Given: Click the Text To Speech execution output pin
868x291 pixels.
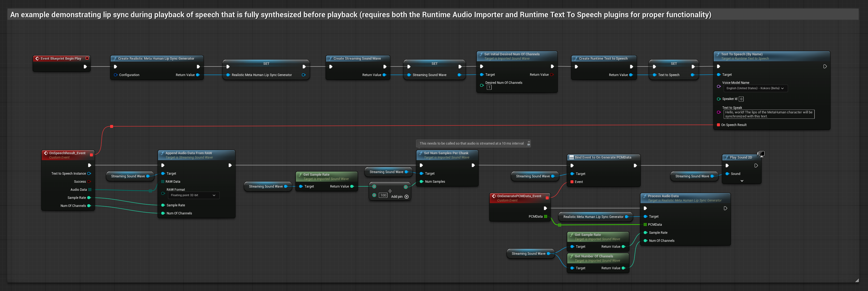Looking at the screenshot, I should (x=825, y=67).
